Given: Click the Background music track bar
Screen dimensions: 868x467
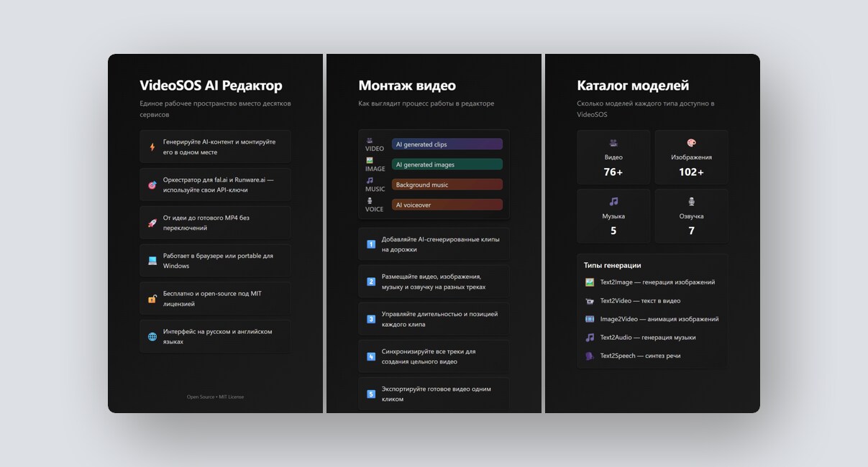Looking at the screenshot, I should pyautogui.click(x=447, y=185).
